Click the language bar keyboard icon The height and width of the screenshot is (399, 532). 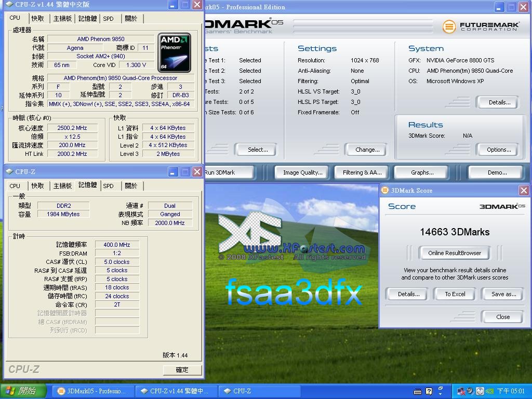(x=418, y=391)
